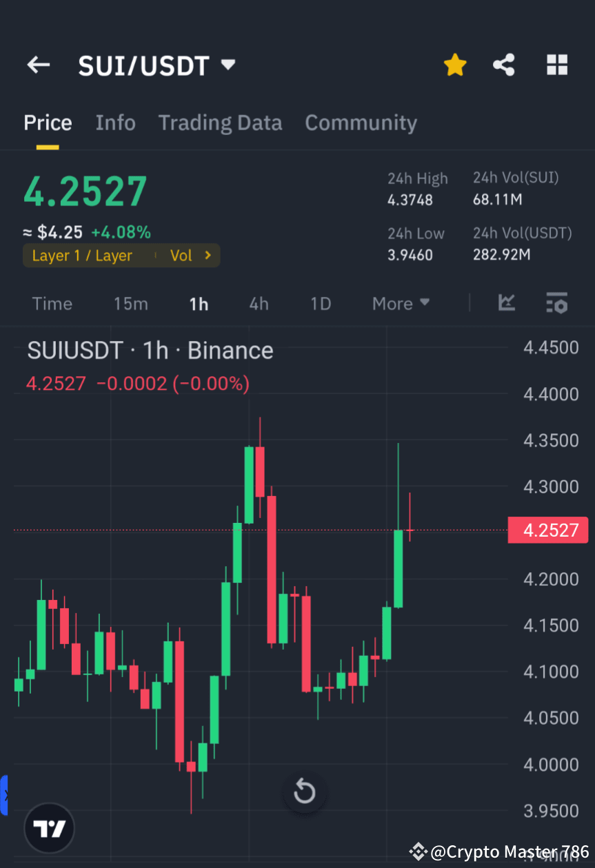
Task: Add SUI/USDT to favorites via star icon
Action: click(455, 64)
